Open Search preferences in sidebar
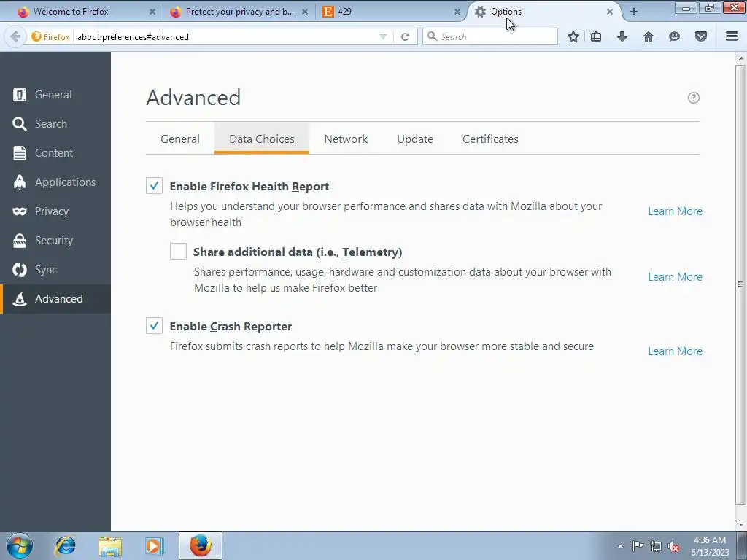The image size is (747, 560). [x=55, y=124]
